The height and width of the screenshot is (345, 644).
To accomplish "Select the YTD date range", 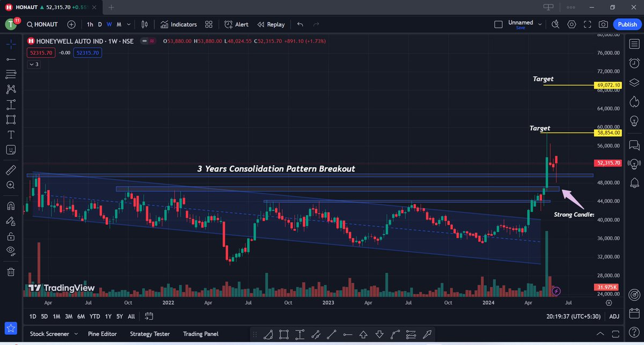I will [95, 316].
